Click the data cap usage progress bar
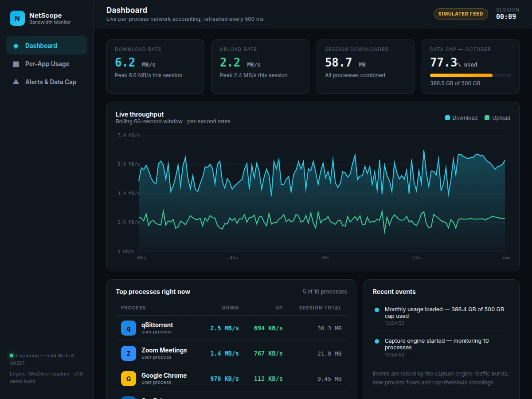This screenshot has width=532, height=399. 470,75
